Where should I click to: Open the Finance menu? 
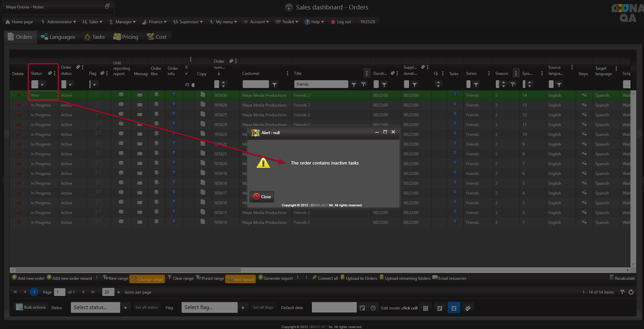(x=155, y=22)
